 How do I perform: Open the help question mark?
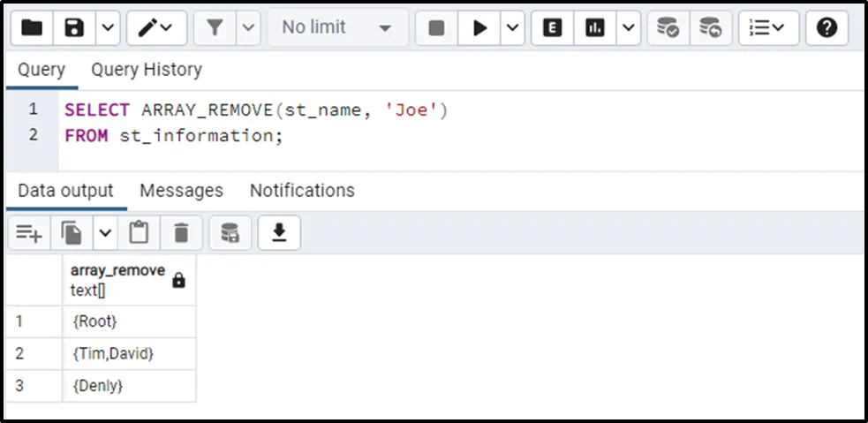(826, 28)
